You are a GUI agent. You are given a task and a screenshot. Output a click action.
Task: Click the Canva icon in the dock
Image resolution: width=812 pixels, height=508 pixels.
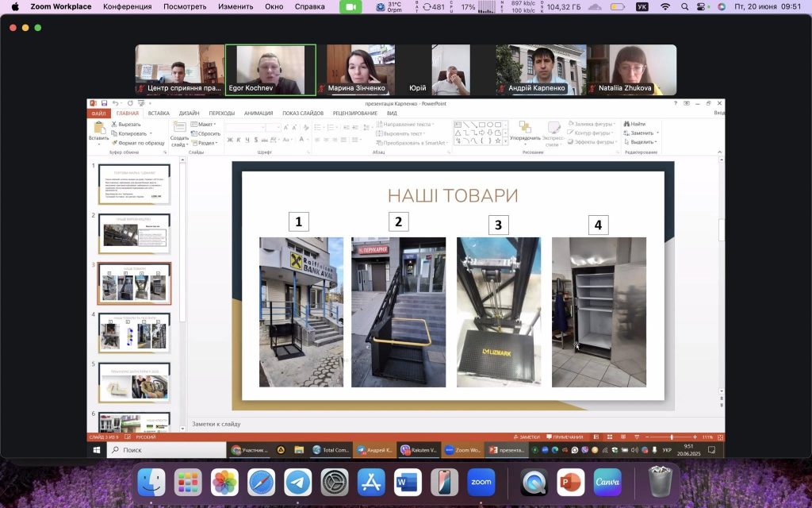pos(607,482)
